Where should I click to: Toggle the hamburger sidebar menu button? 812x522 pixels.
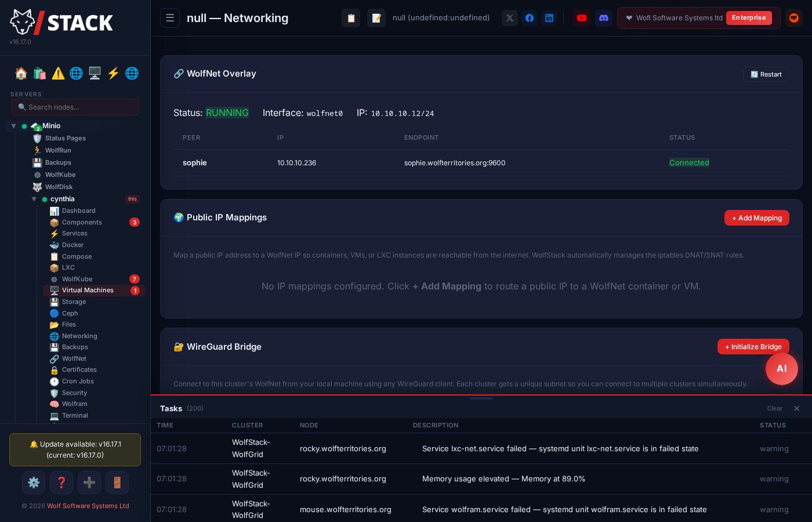(170, 18)
